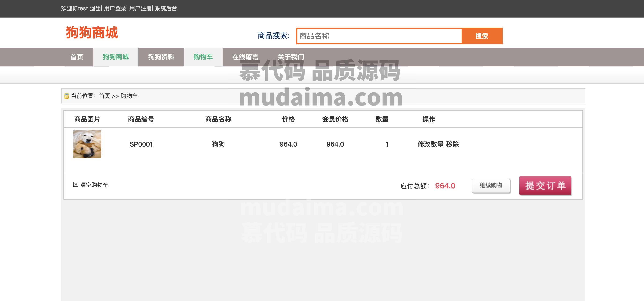The height and width of the screenshot is (301, 644).
Task: Click the 狗狗商城 site logo
Action: [92, 33]
